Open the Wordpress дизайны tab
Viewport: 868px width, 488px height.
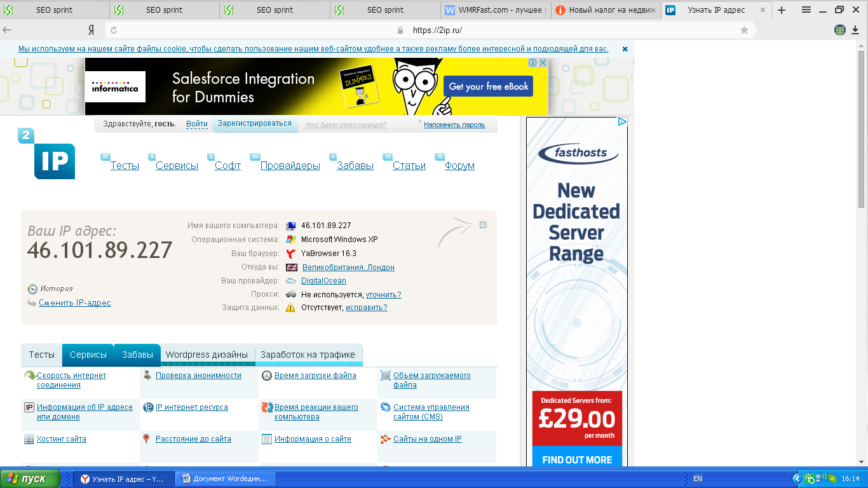pos(207,355)
